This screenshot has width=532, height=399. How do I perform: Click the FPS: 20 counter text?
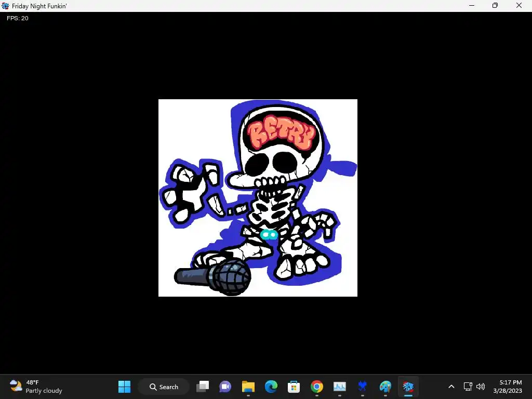pos(17,18)
